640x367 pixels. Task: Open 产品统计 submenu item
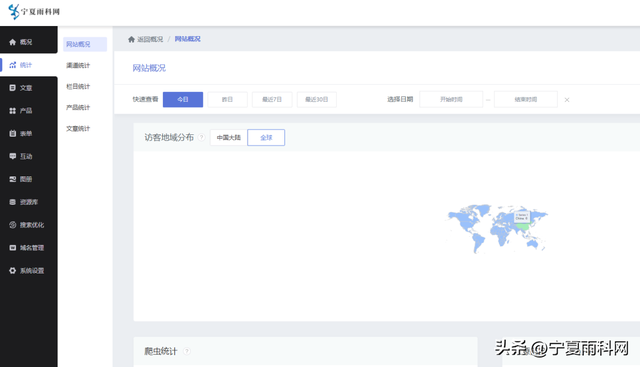tap(78, 107)
